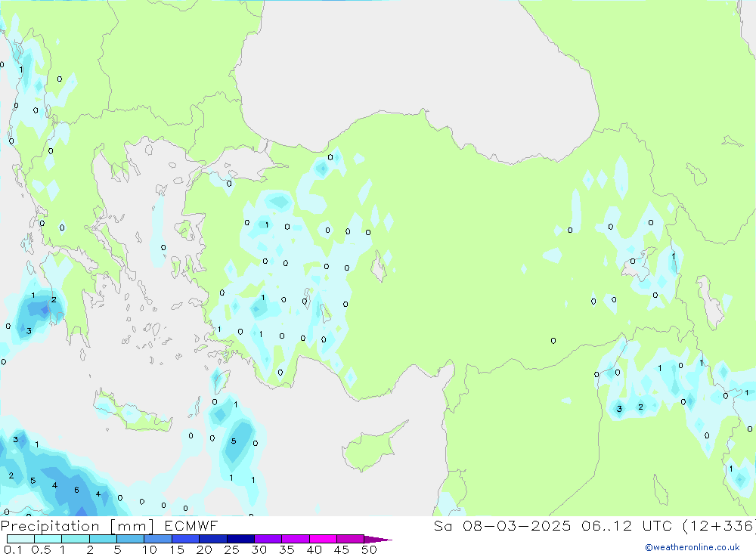This screenshot has height=554, width=756.
Task: Choose the 20–25 mm dark blue legend swatch
Action: [x=213, y=539]
